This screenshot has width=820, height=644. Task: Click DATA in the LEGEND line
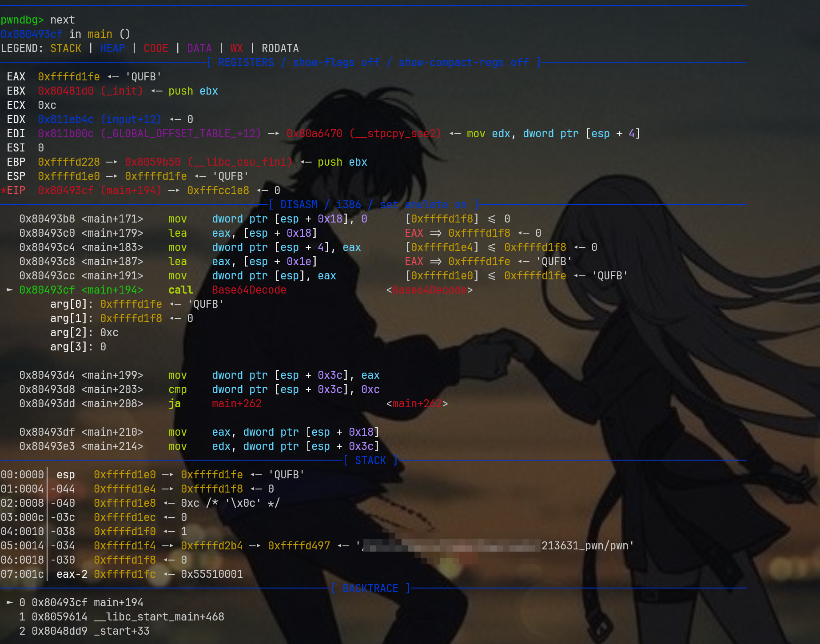[x=199, y=48]
